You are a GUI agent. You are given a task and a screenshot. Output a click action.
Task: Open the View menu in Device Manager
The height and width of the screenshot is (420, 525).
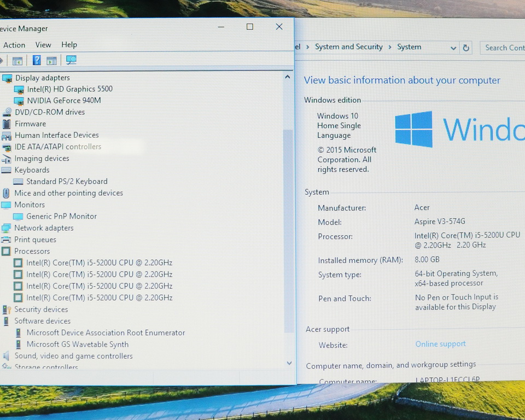click(43, 44)
